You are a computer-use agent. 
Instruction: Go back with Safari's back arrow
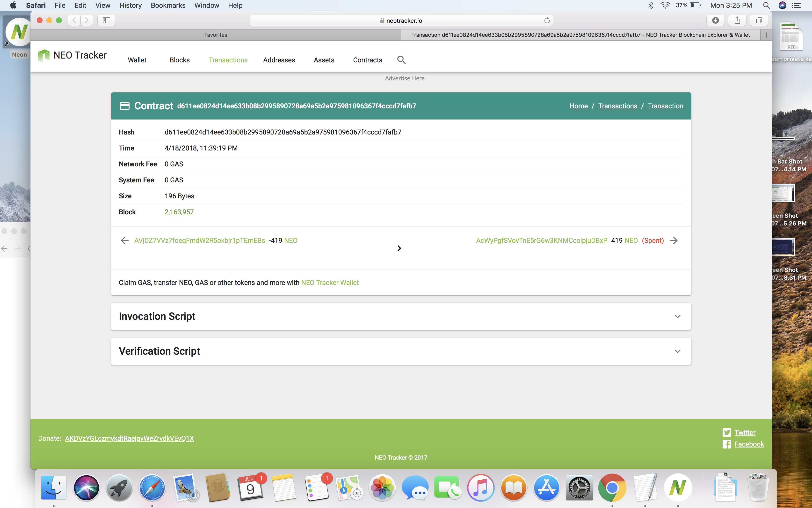(74, 21)
